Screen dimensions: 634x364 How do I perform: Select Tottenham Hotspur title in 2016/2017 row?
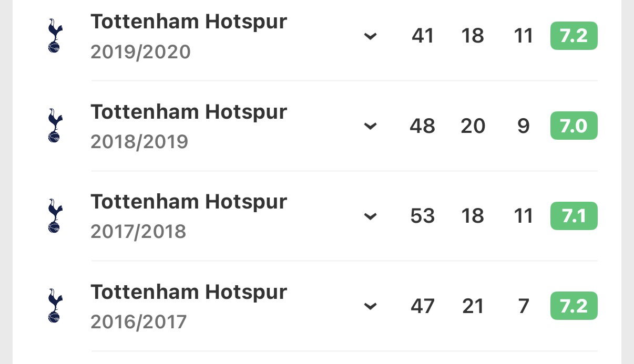click(x=189, y=292)
